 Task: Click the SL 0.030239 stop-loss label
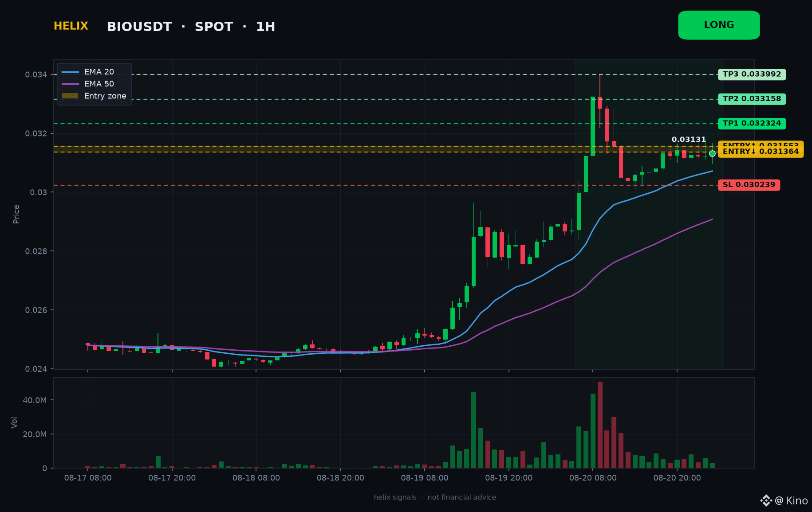749,185
